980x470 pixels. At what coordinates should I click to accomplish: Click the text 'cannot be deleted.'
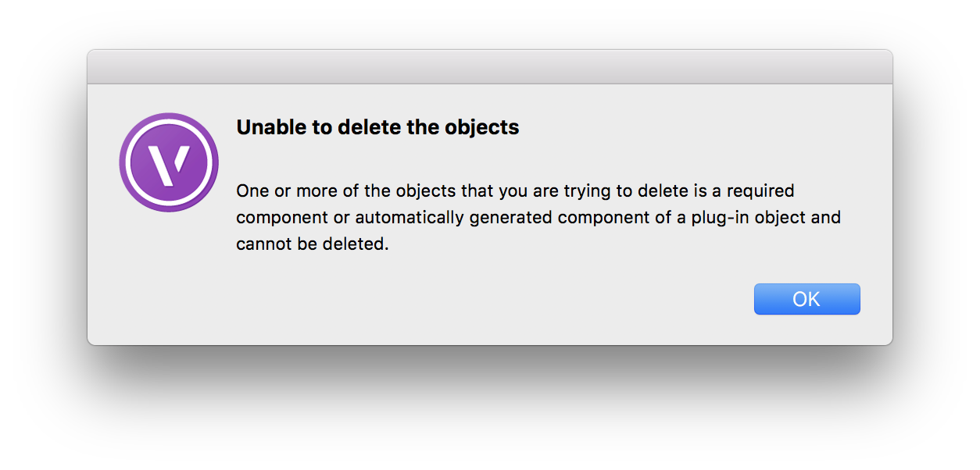(312, 244)
